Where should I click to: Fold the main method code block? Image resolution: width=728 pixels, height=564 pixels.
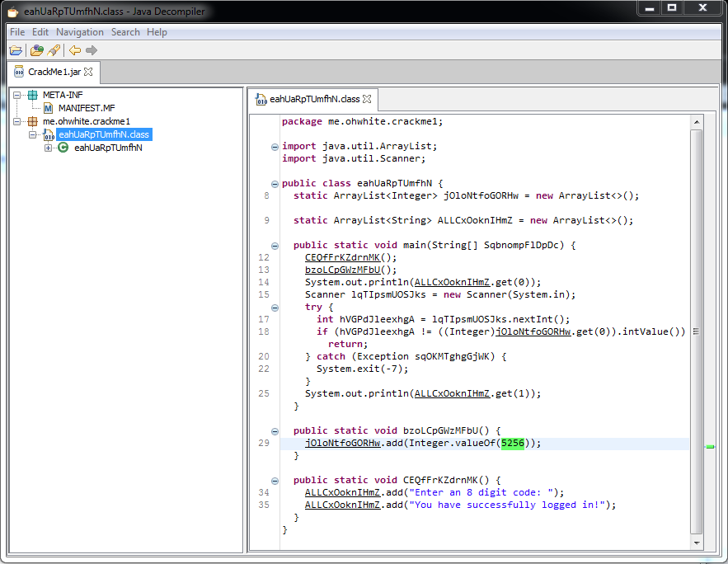275,246
